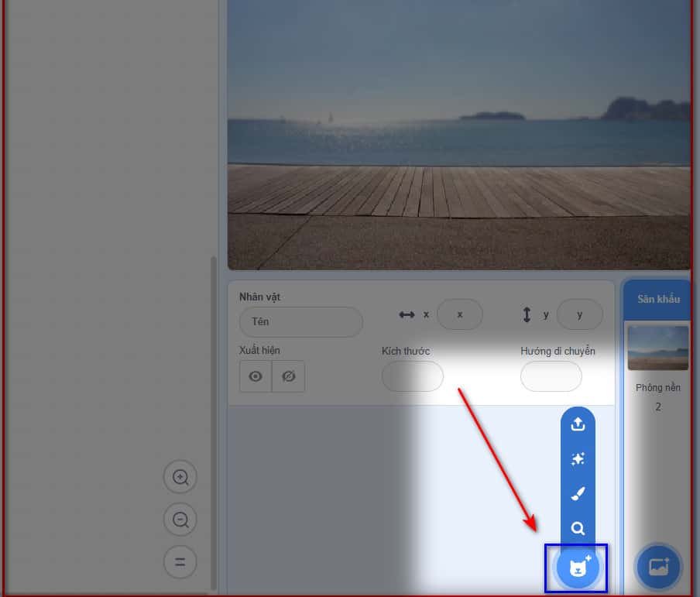Zoom out on the code workspace
The height and width of the screenshot is (597, 700).
pos(180,520)
